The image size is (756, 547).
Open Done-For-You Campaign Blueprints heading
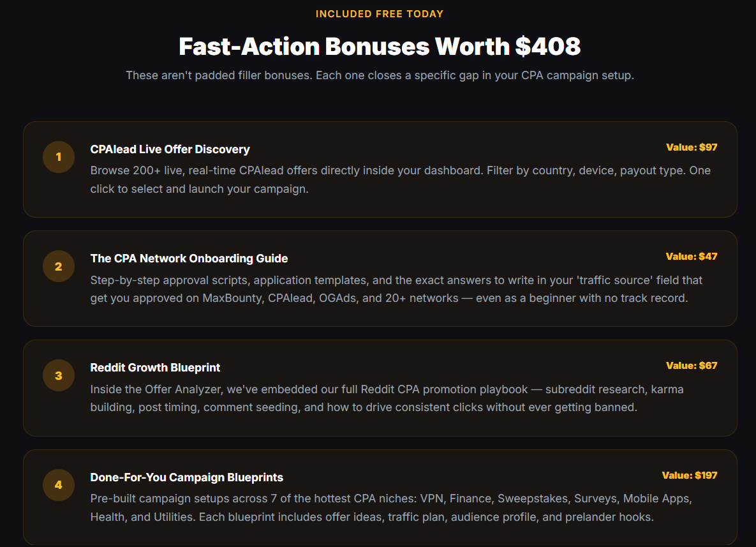(x=186, y=477)
